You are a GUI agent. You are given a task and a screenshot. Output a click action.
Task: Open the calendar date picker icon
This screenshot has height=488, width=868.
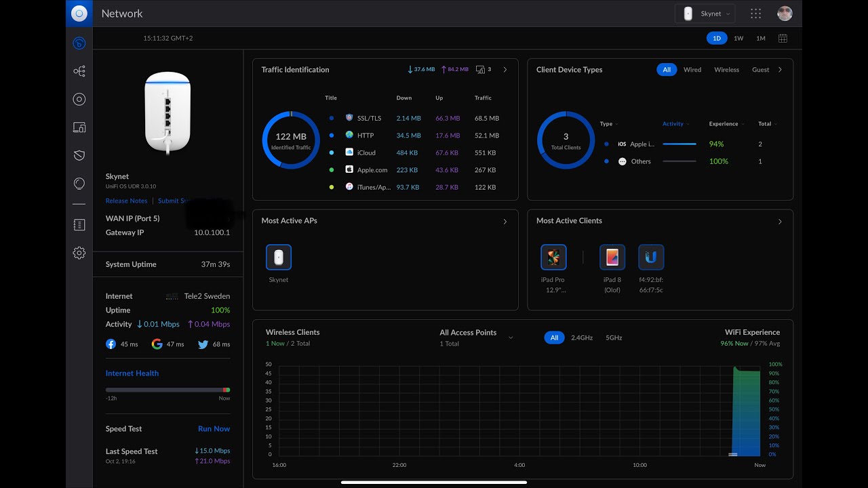[x=783, y=39]
